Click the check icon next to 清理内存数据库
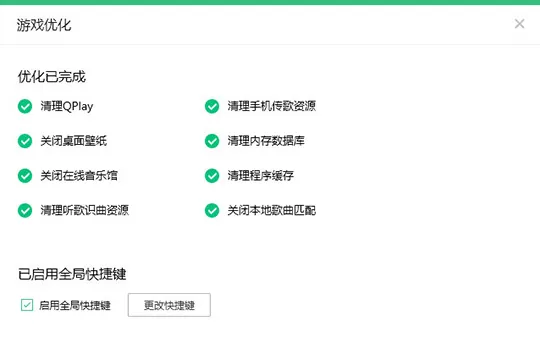This screenshot has width=540, height=360. 212,141
